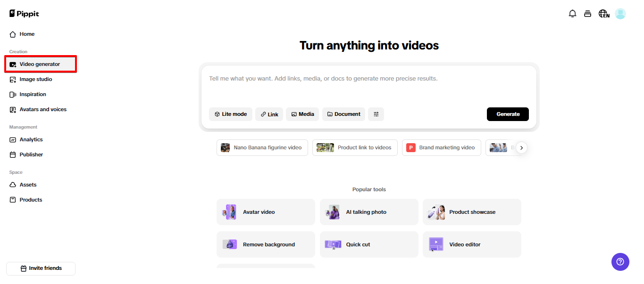The width and height of the screenshot is (644, 284).
Task: Open the account avatar menu
Action: coord(620,14)
